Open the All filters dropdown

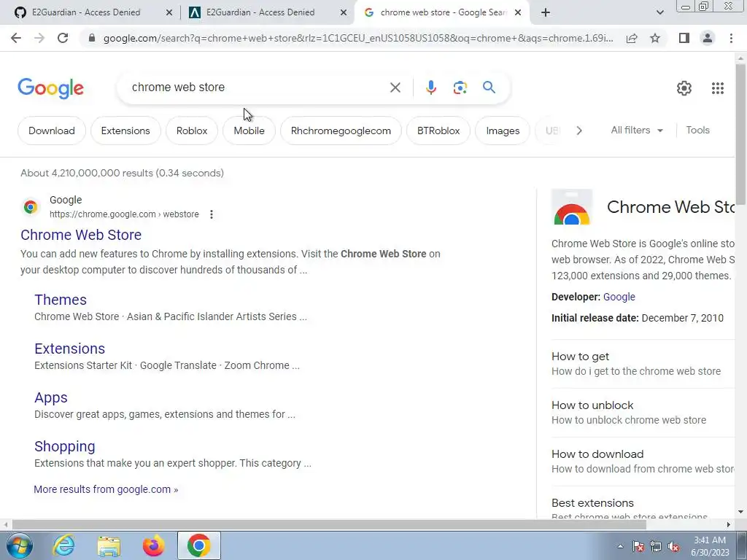coord(637,130)
